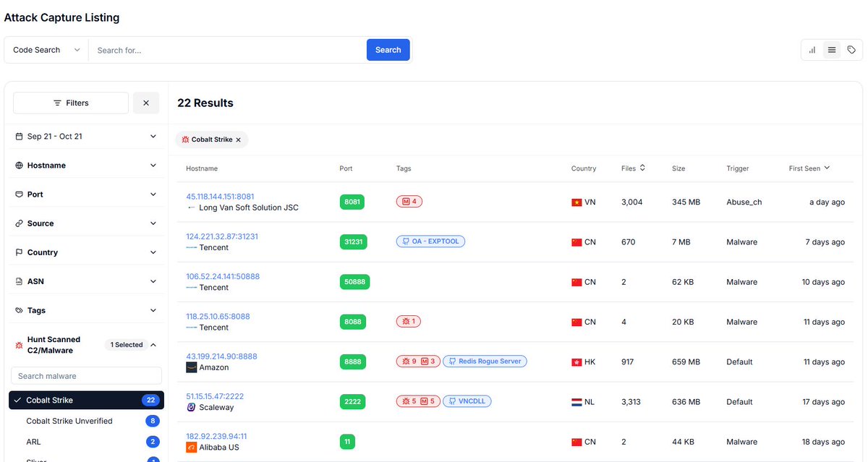868x462 pixels.
Task: Switch to chart view icon
Action: pos(812,50)
